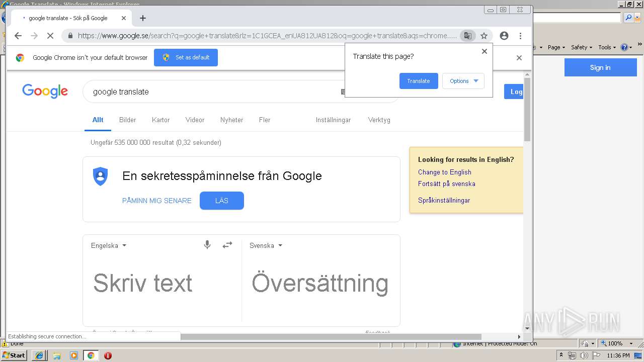Show hidden tray icons arrow
The image size is (644, 362).
click(561, 355)
